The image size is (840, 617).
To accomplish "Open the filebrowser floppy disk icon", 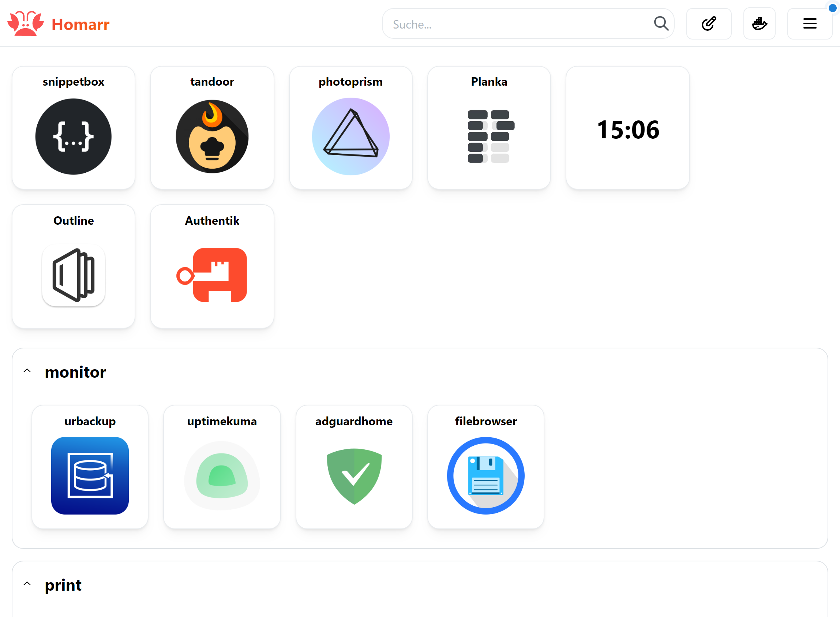I will click(486, 476).
